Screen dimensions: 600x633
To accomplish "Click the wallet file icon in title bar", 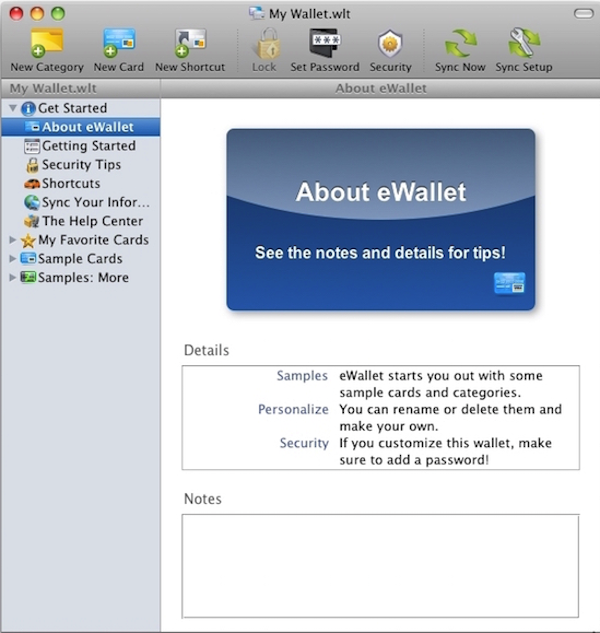I will 257,13.
